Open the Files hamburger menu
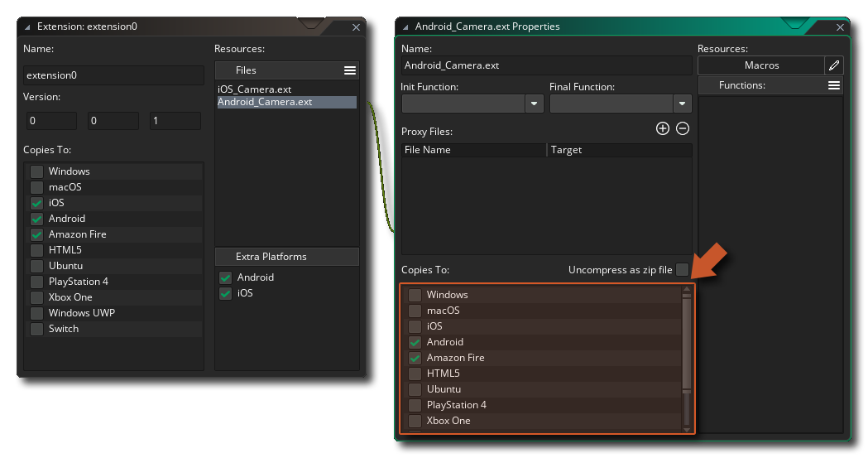 click(x=350, y=70)
